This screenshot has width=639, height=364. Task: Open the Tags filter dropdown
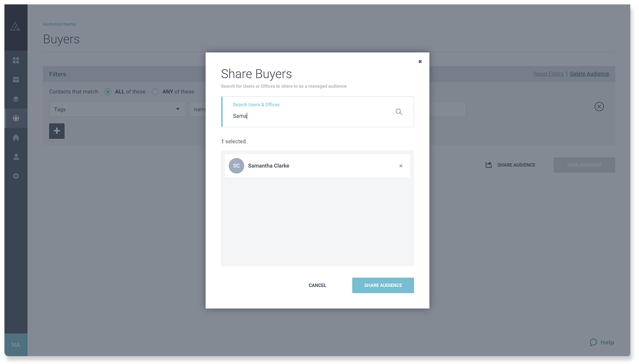click(117, 109)
